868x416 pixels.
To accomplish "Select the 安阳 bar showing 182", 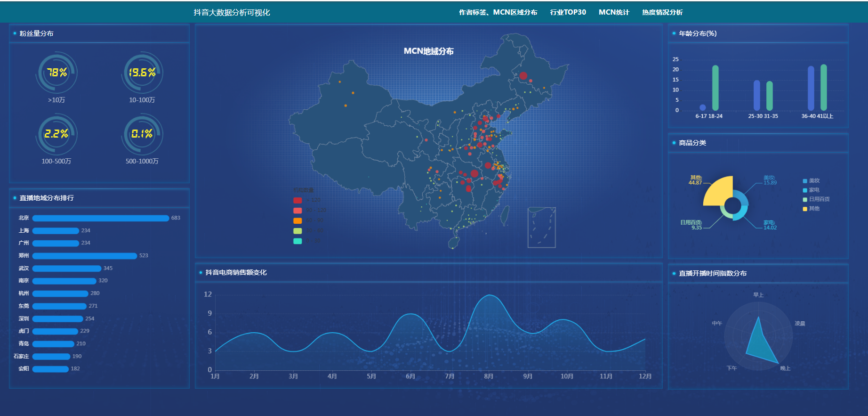I will click(x=50, y=369).
